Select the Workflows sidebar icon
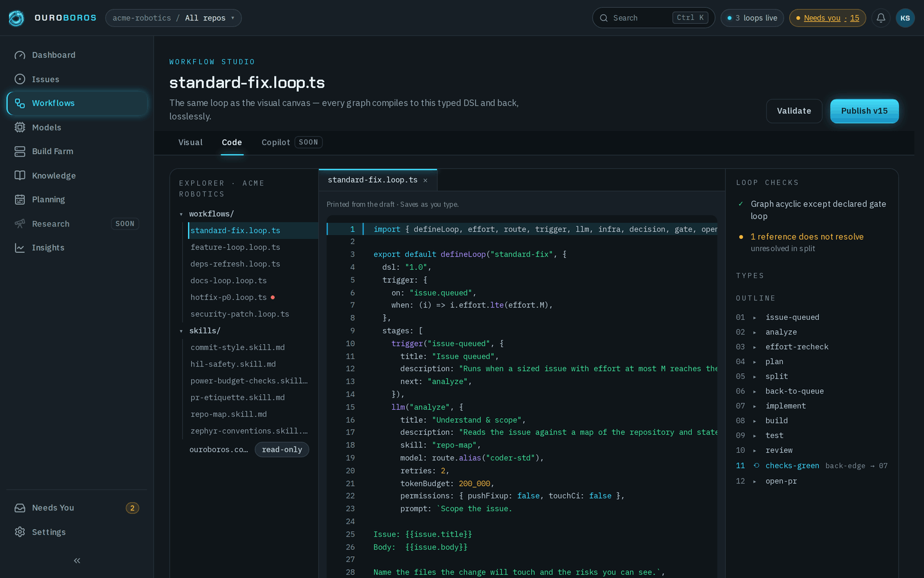The width and height of the screenshot is (924, 578). pos(20,103)
